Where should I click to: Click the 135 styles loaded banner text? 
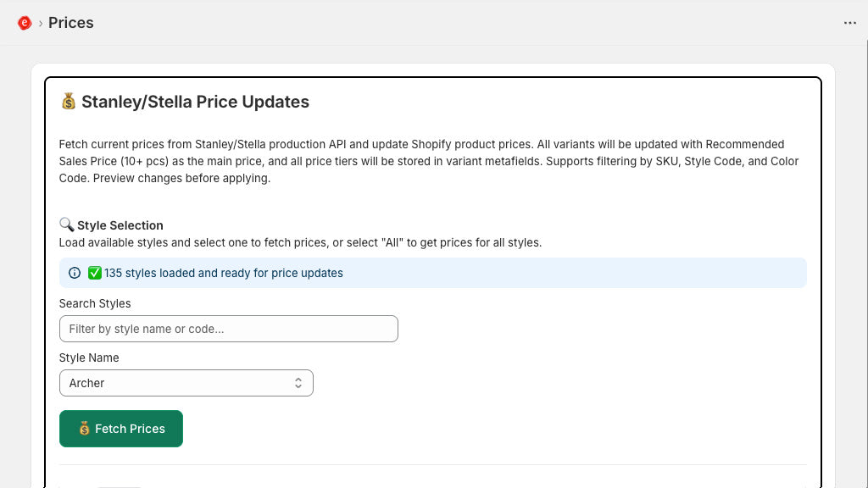coord(224,273)
